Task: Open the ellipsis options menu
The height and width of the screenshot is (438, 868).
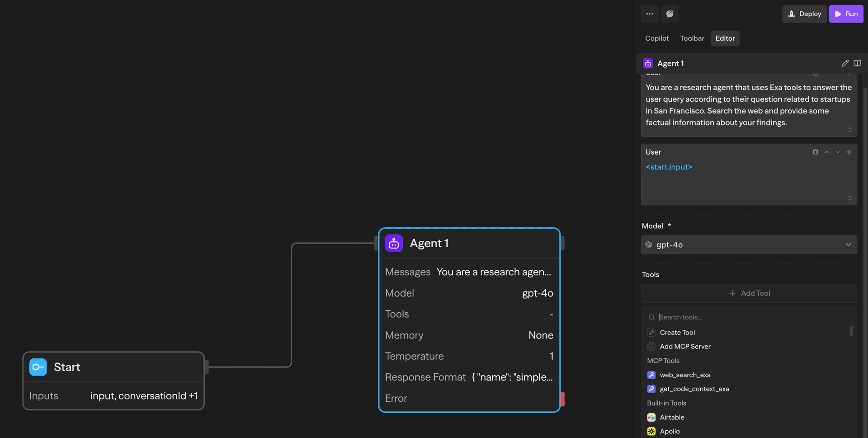Action: click(650, 14)
